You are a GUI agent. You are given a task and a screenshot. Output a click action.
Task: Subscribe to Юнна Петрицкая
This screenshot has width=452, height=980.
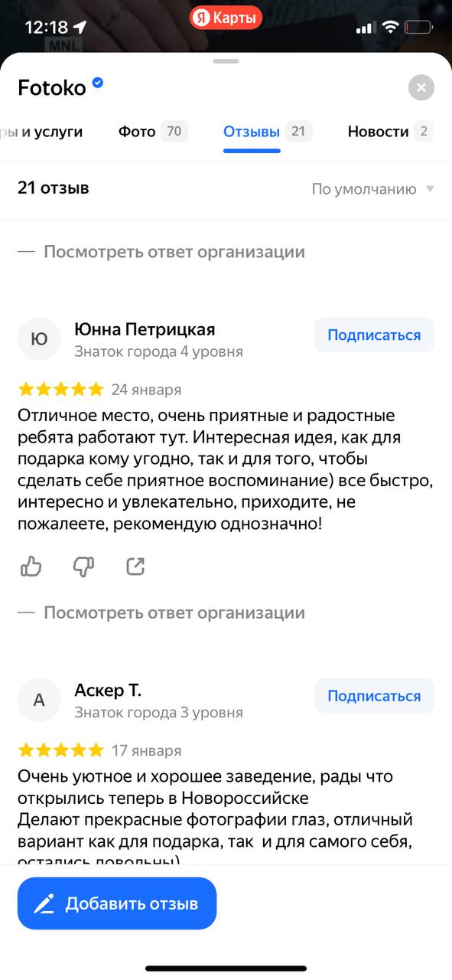374,335
